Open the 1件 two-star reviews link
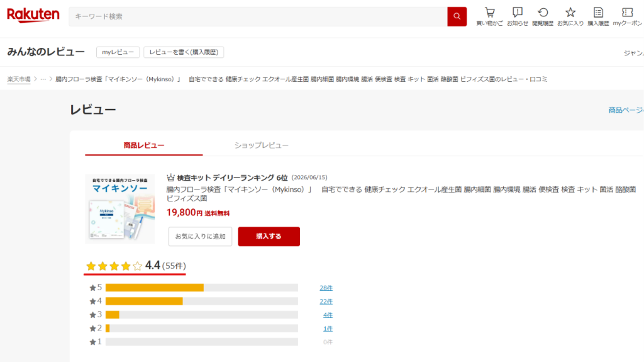Viewport: 644px width, 362px height. point(328,329)
